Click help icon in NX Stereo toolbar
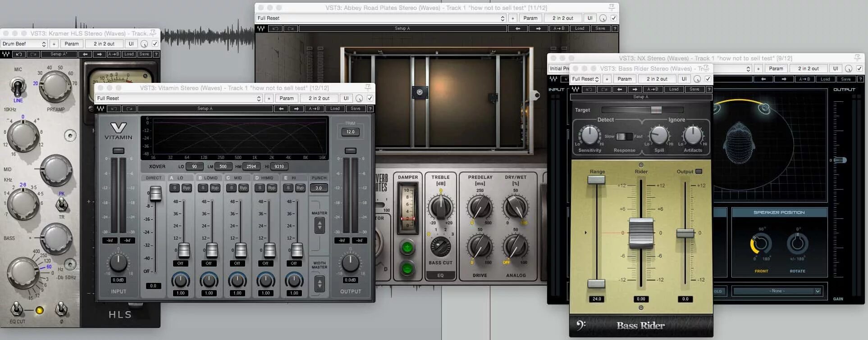Viewport: 868px width, 340px height. click(860, 79)
